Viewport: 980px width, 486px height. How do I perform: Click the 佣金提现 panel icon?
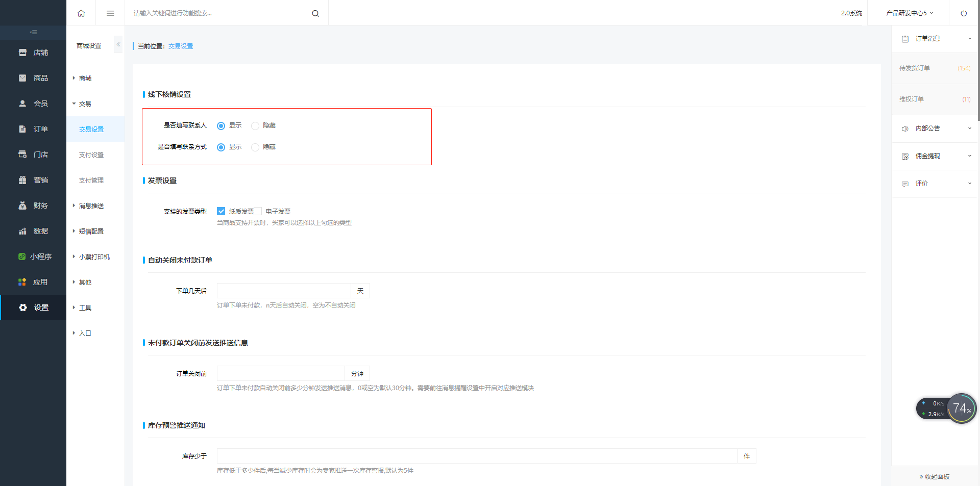(x=905, y=156)
